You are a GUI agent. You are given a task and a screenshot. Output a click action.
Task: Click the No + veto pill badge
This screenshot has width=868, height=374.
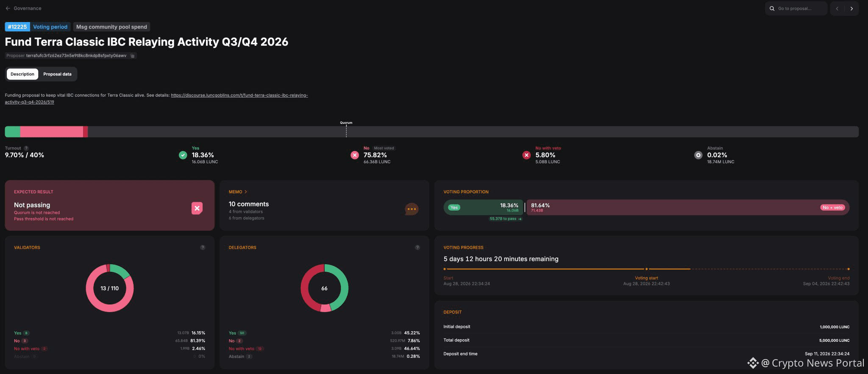click(832, 207)
